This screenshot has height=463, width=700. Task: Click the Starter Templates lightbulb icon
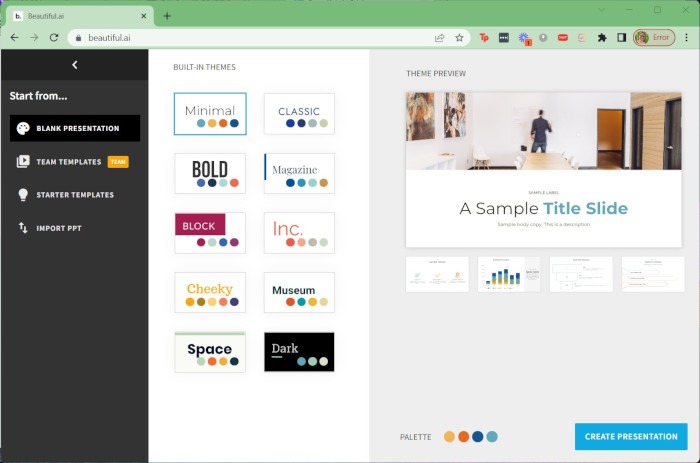click(23, 195)
